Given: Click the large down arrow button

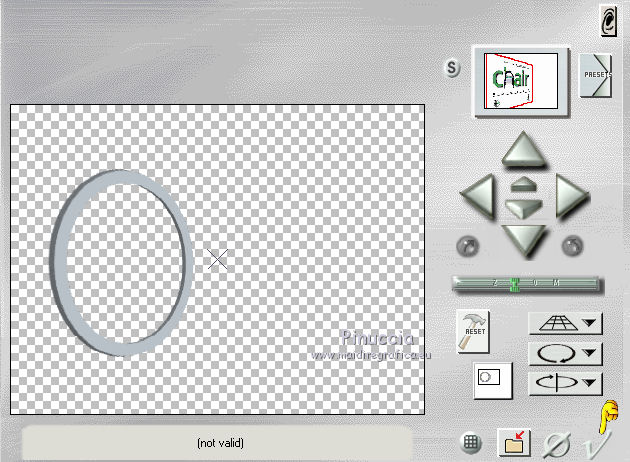Looking at the screenshot, I should 524,240.
